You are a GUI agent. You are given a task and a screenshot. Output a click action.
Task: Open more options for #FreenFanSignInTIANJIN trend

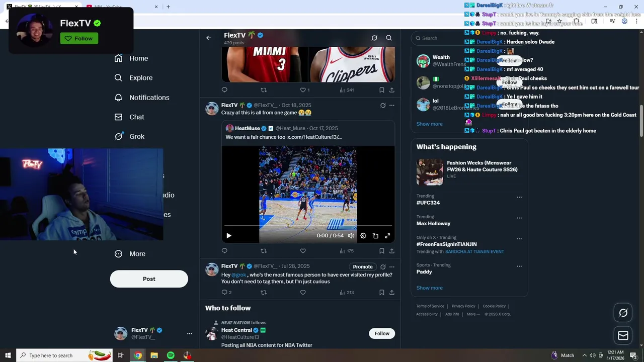coord(519,239)
